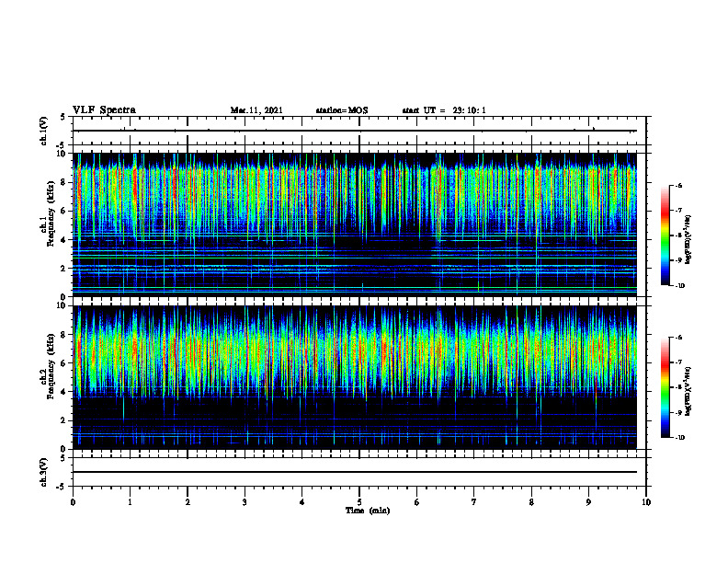Viewport: 728px width, 563px height.
Task: Click the ch.1 waveform trace panel
Action: tap(359, 131)
